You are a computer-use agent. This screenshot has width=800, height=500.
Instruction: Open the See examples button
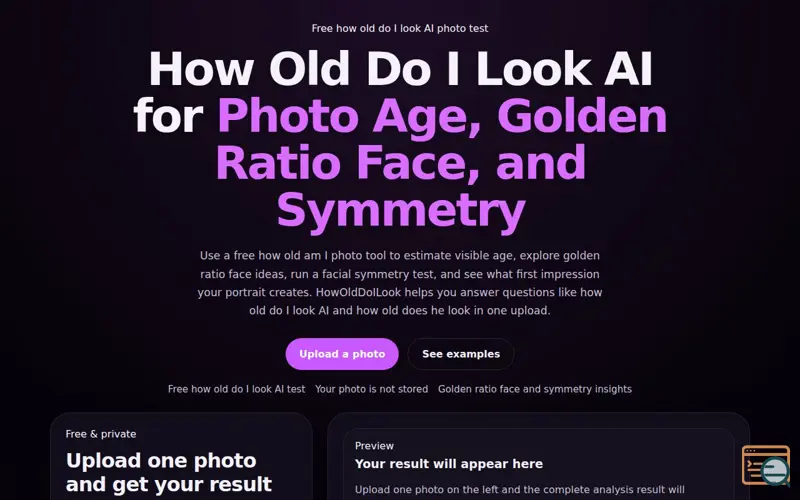click(461, 354)
